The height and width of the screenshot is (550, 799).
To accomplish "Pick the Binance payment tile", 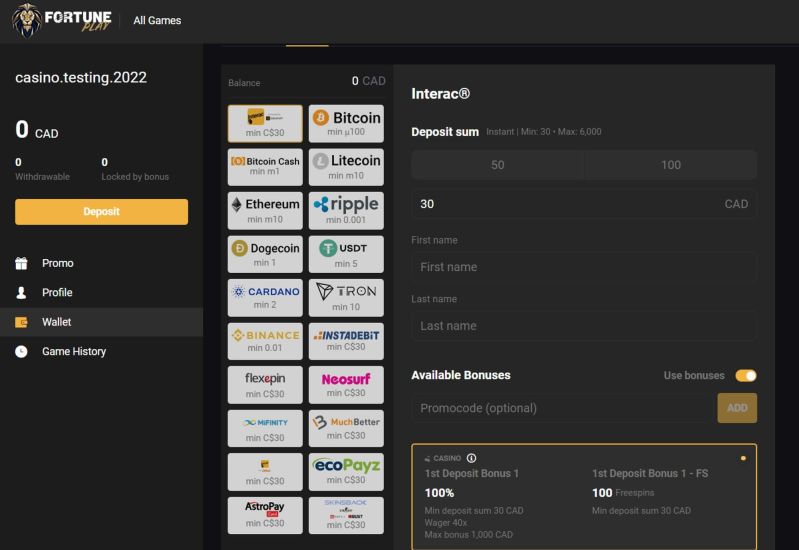I will point(265,342).
